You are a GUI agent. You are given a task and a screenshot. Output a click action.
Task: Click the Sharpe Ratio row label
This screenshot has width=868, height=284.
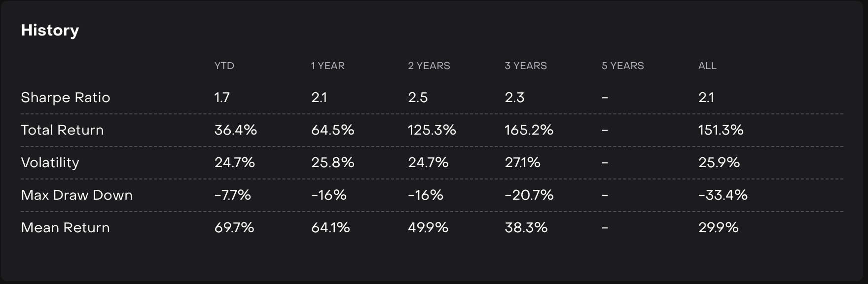tap(65, 97)
